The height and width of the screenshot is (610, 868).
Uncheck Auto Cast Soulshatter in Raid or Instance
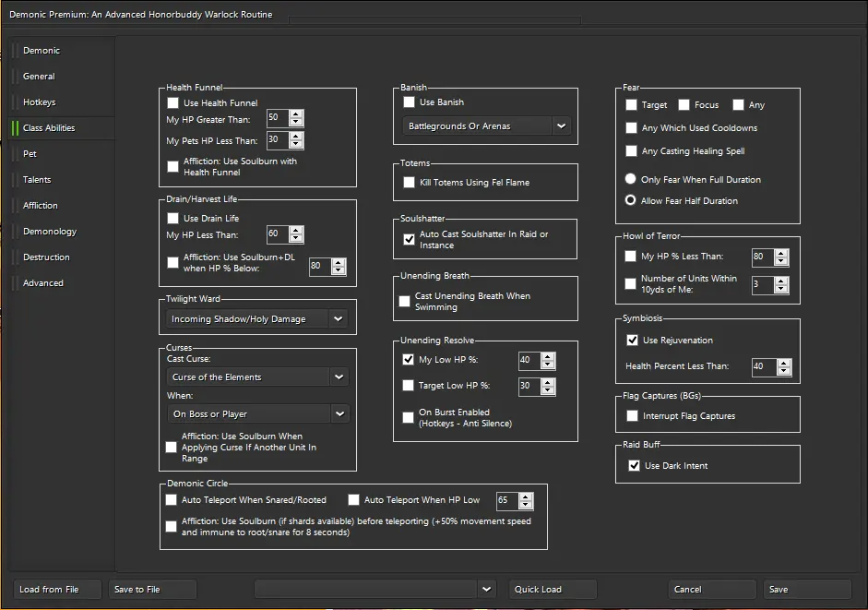(x=409, y=239)
